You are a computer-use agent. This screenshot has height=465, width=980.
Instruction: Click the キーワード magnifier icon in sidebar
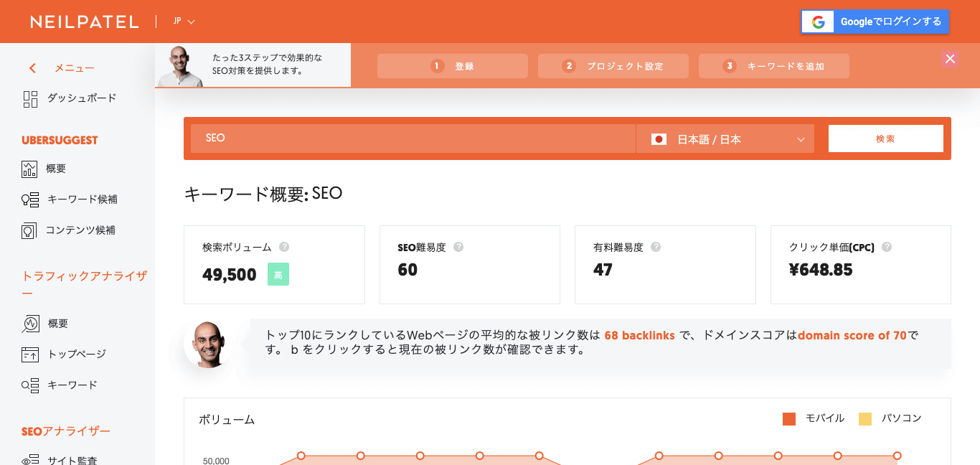[30, 385]
